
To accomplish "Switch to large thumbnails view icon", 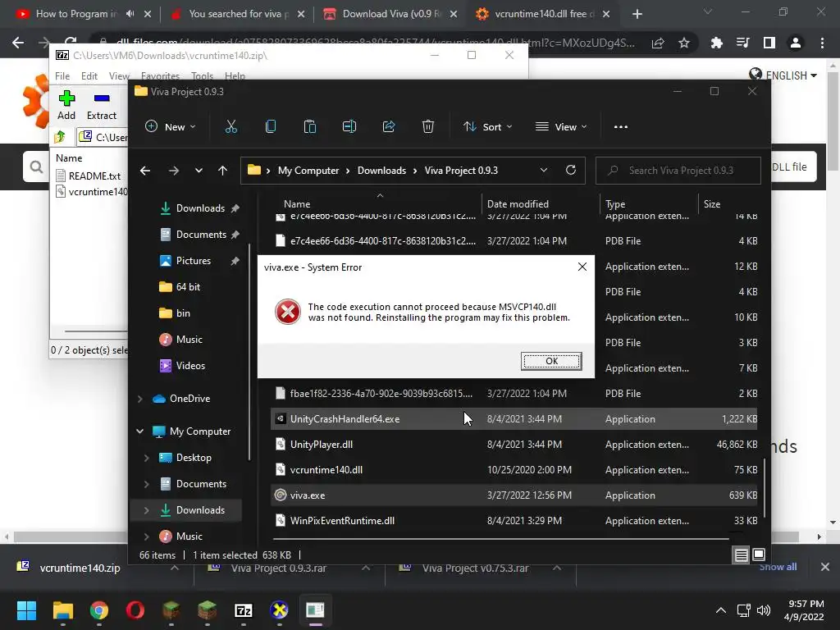I will pyautogui.click(x=759, y=555).
